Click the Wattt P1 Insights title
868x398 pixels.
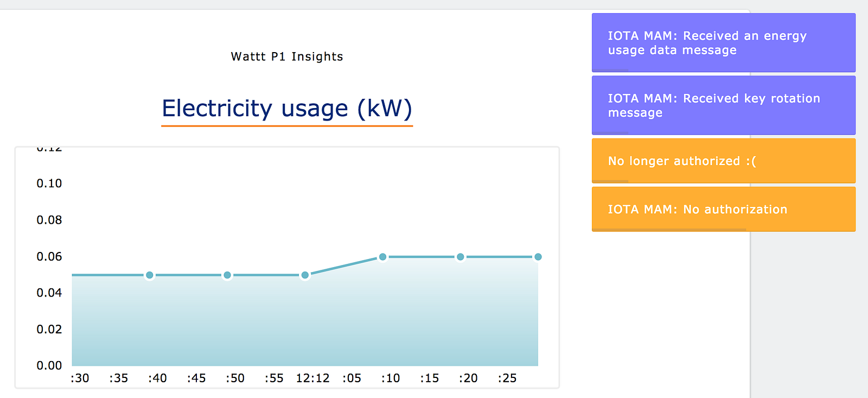click(x=287, y=56)
